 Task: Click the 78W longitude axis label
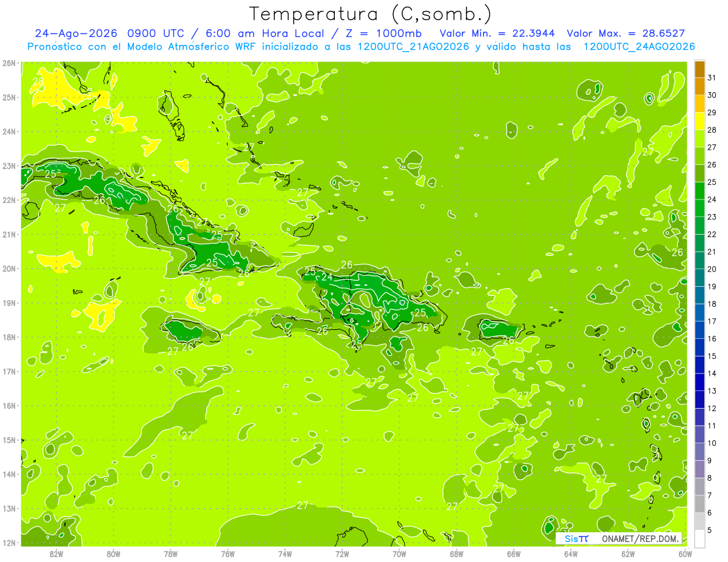click(170, 554)
